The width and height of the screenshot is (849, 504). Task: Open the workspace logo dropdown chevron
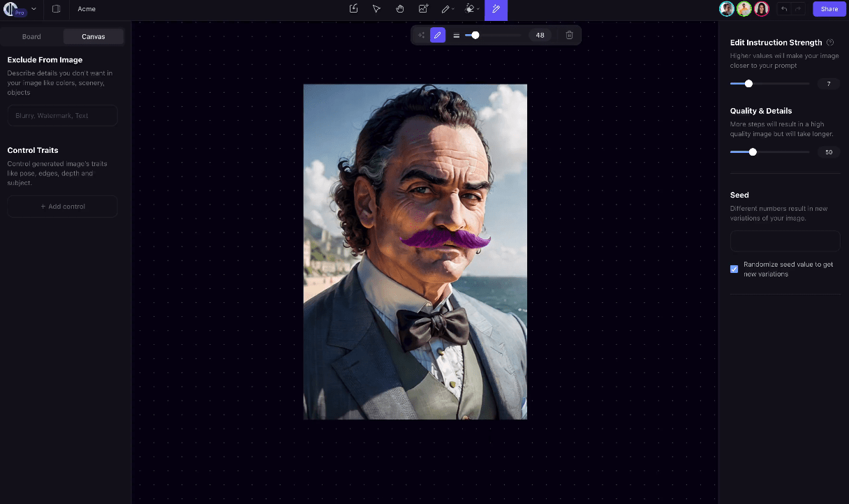[x=34, y=8]
